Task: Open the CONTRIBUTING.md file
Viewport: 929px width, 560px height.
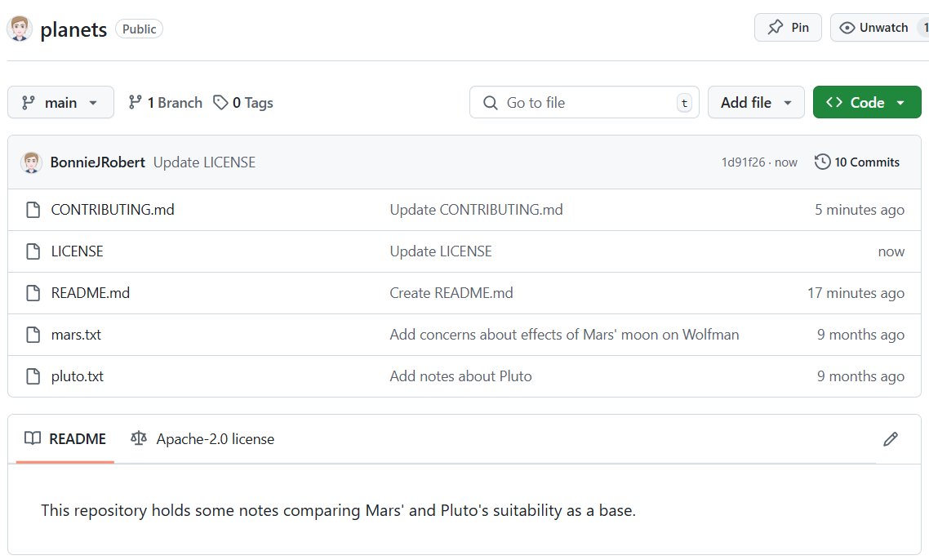Action: pyautogui.click(x=113, y=210)
